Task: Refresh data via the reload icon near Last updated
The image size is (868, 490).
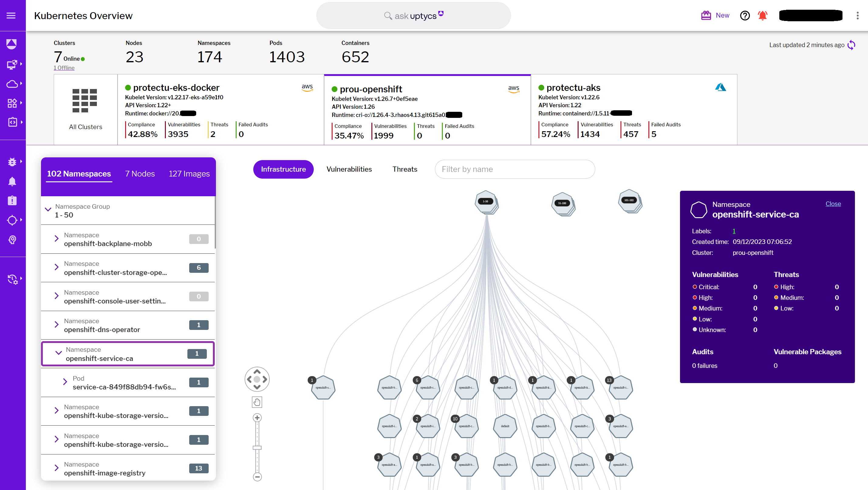Action: click(x=852, y=45)
